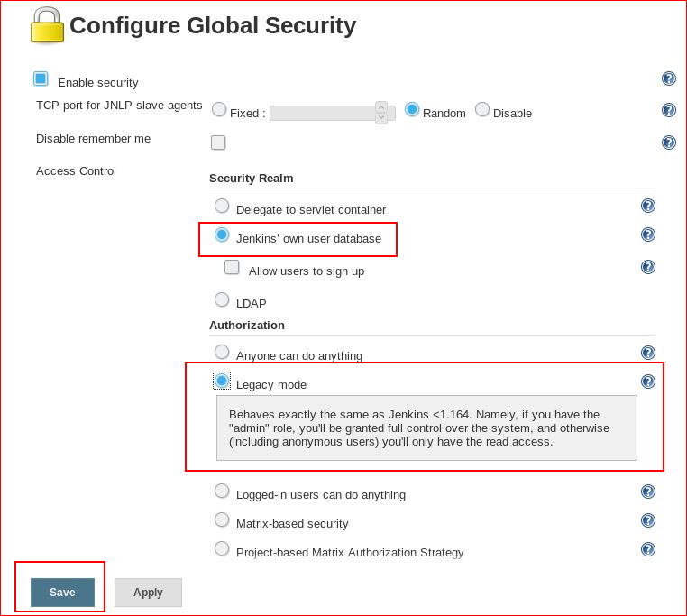Show help for Anyone can do anything
The image size is (687, 616).
coord(648,353)
